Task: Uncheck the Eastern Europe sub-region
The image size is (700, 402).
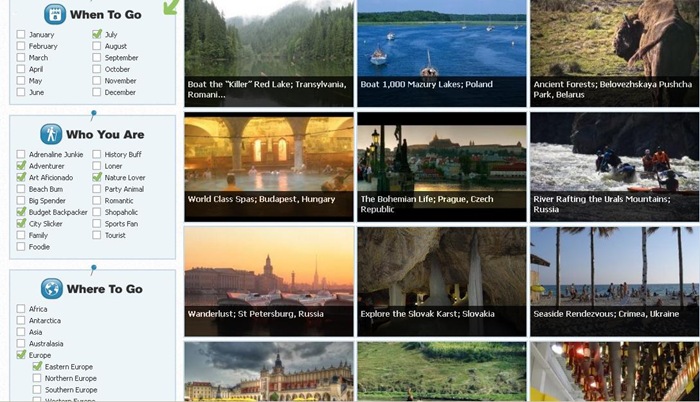Action: (37, 366)
